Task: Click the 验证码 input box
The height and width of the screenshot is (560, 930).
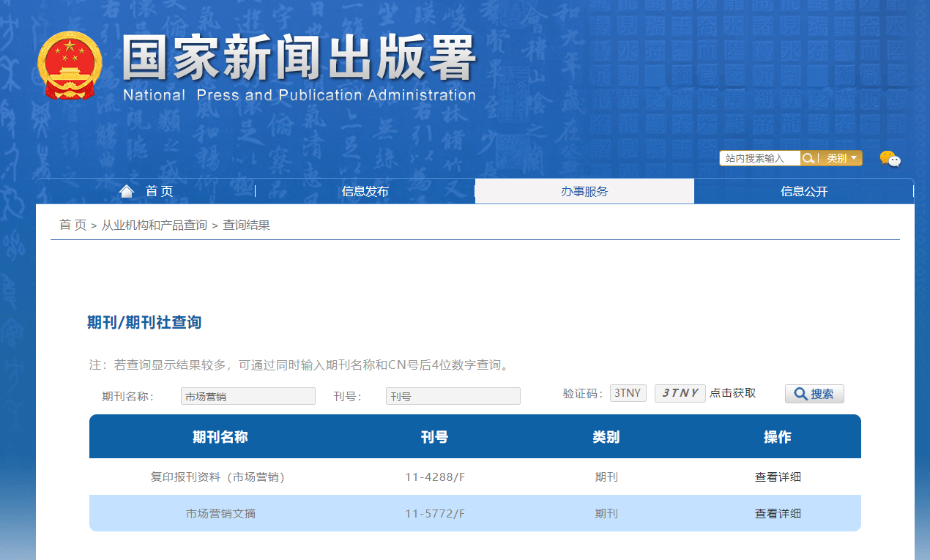Action: [628, 393]
